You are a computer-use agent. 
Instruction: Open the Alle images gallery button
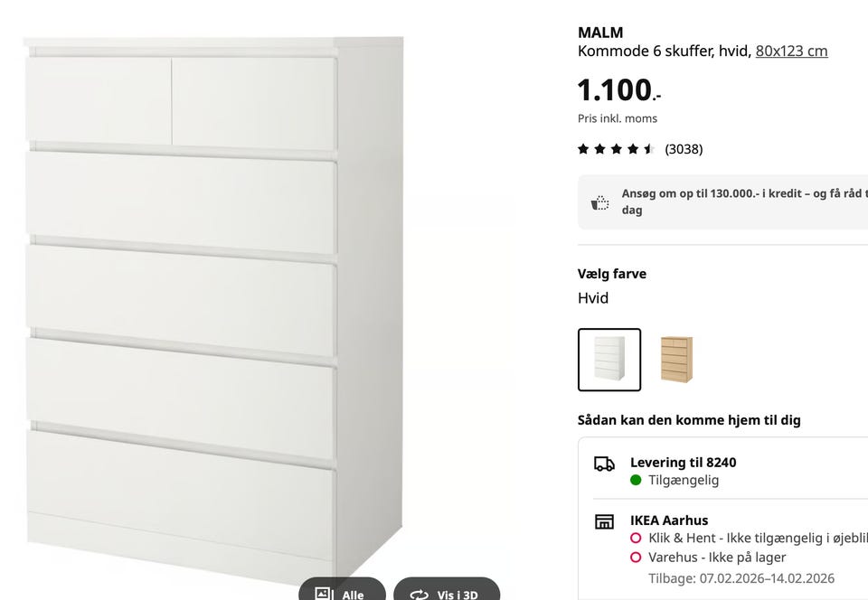(x=342, y=589)
